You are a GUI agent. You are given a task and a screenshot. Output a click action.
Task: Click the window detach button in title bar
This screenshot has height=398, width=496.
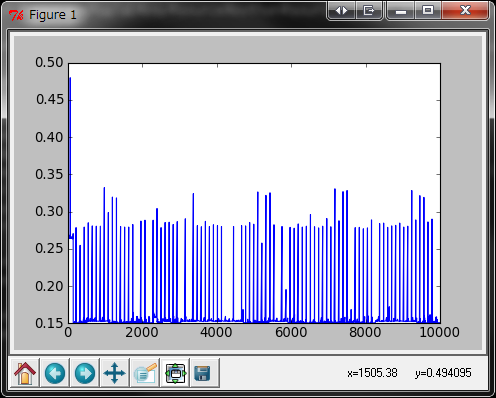(369, 11)
